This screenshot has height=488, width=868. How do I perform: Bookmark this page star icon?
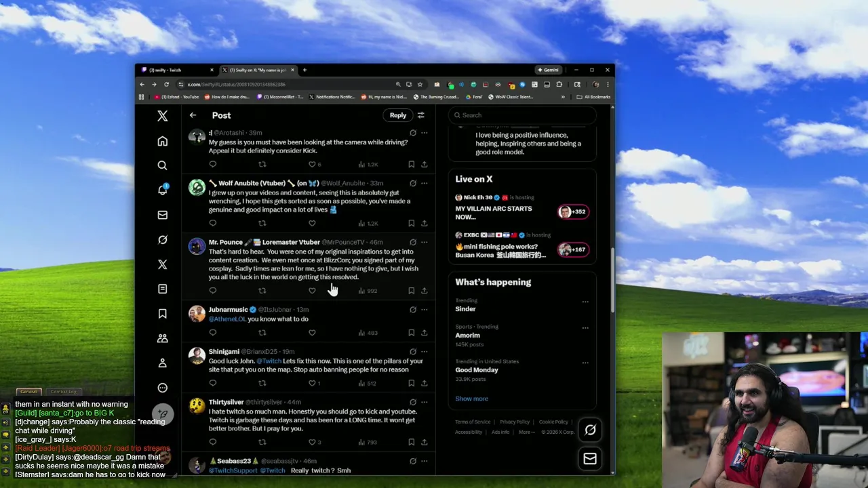[420, 85]
